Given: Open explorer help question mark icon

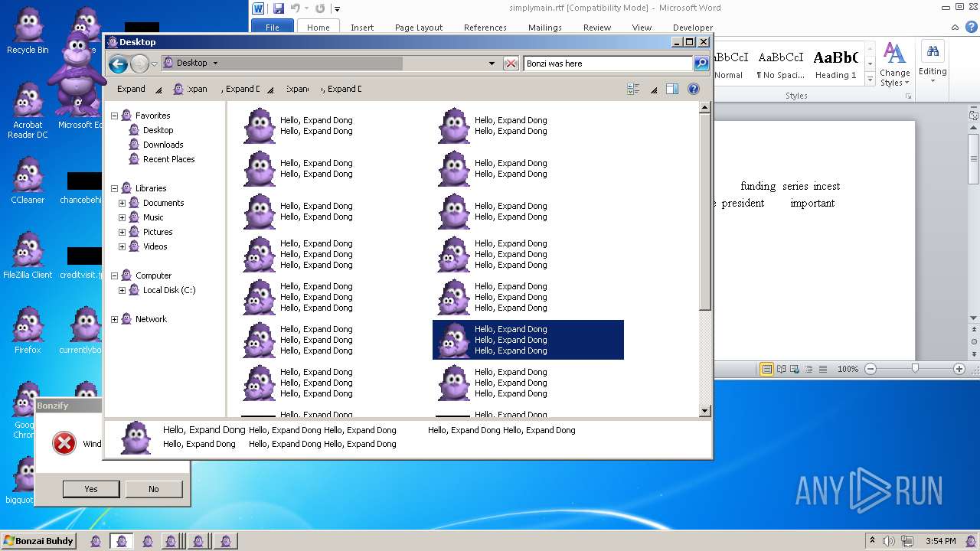Looking at the screenshot, I should click(x=694, y=89).
